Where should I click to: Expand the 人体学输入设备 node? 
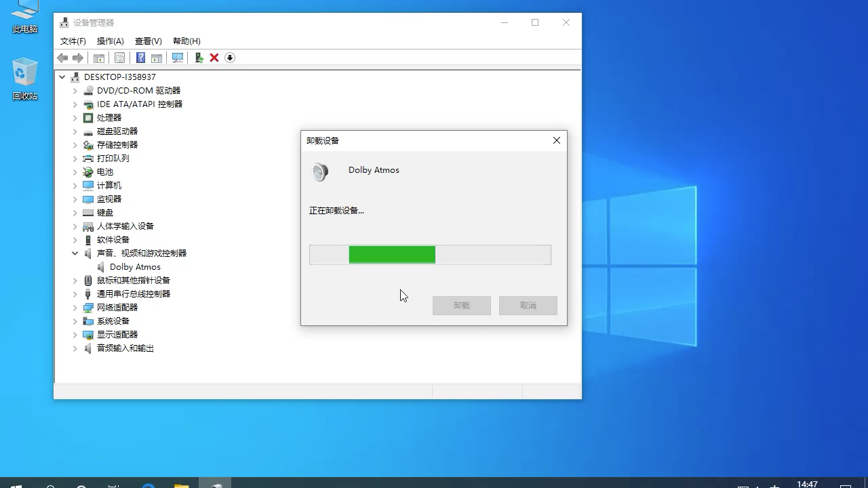coord(75,226)
